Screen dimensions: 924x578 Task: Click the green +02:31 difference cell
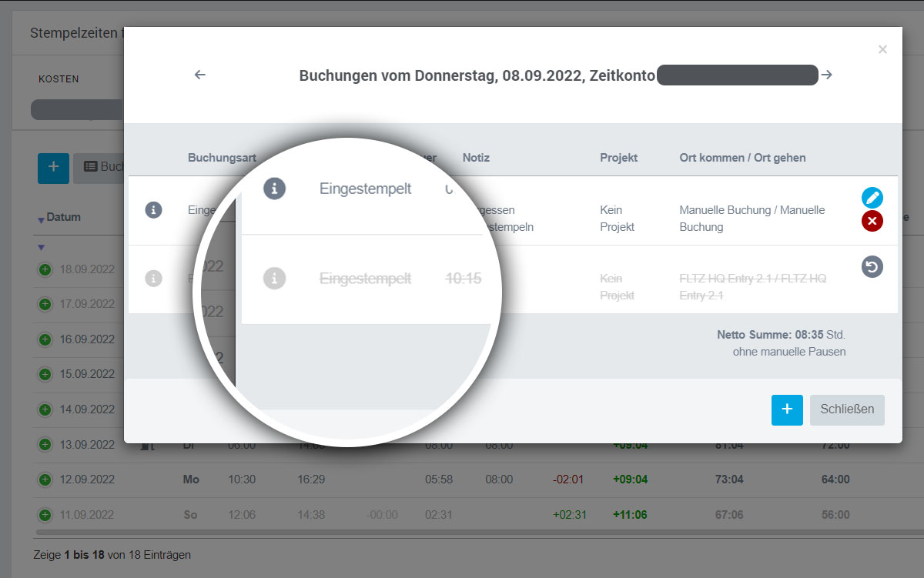click(570, 515)
